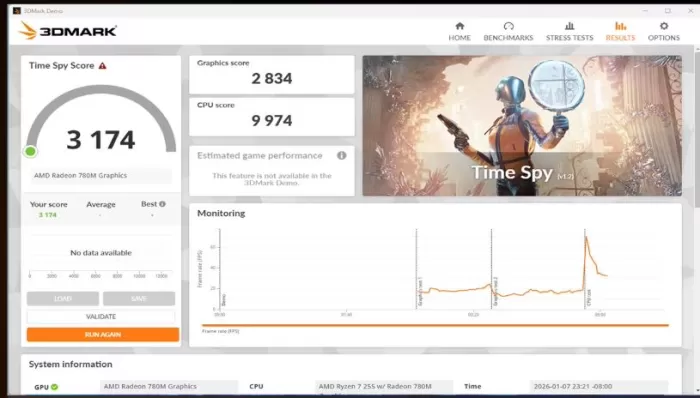Click the green dot on score gauge
This screenshot has width=700, height=398.
coord(30,152)
